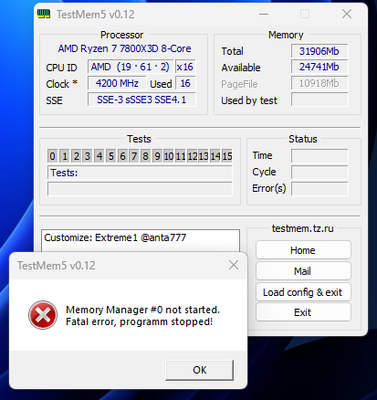The width and height of the screenshot is (377, 400).
Task: Click the 'Clock *' label
Action: 61,84
